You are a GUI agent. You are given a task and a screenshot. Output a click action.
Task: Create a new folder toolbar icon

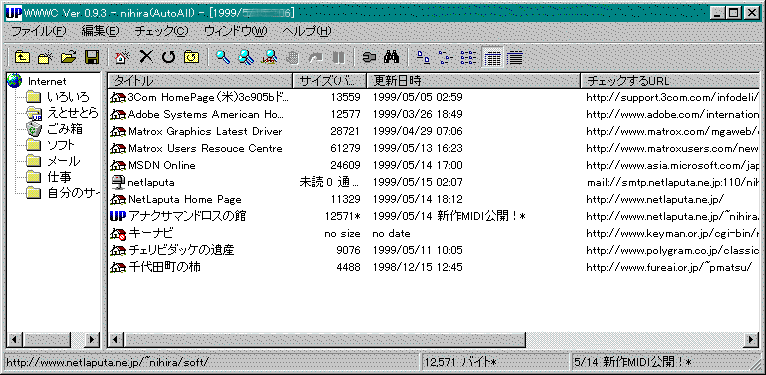tap(45, 57)
